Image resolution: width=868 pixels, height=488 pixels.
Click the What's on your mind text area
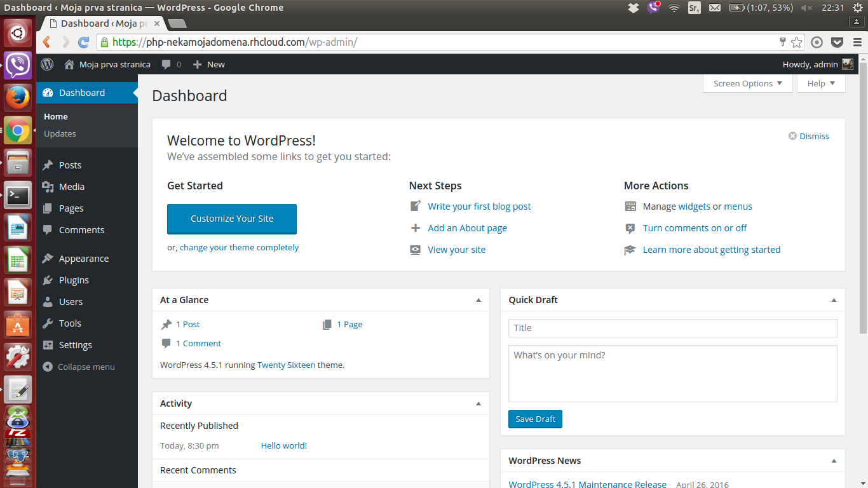tap(672, 374)
